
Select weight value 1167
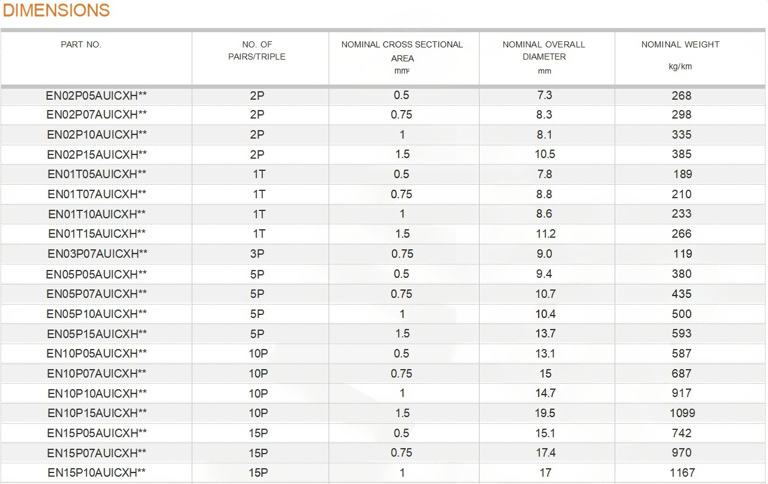tap(682, 473)
